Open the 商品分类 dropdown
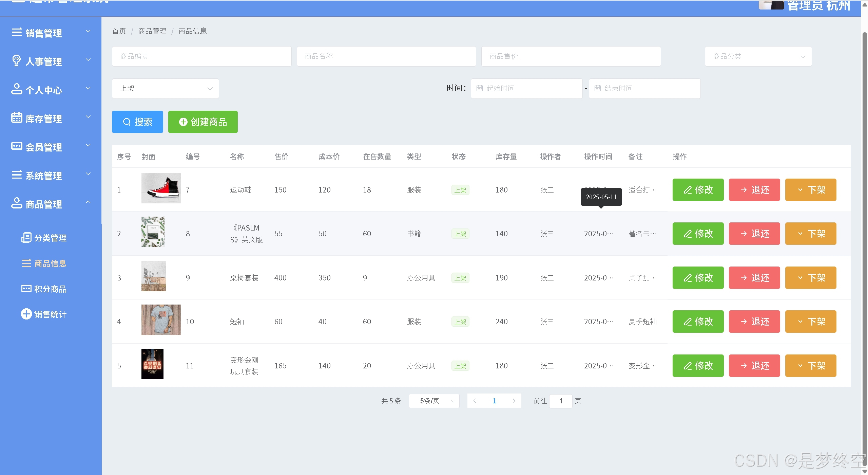 tap(758, 56)
